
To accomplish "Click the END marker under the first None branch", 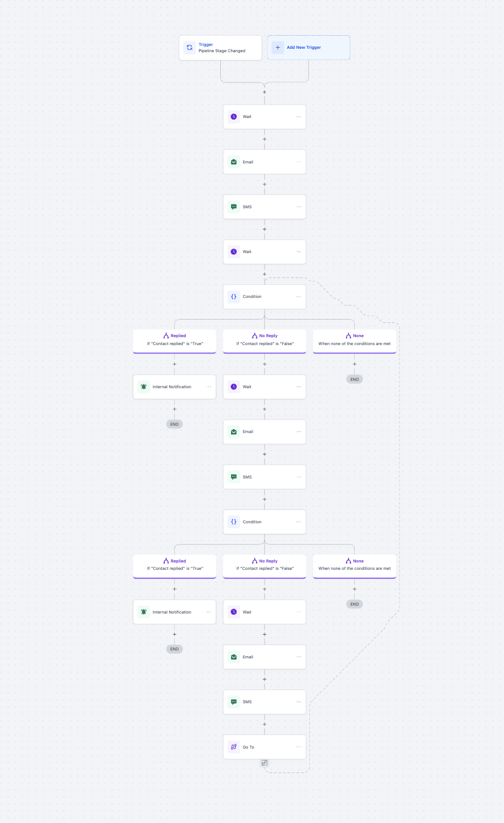I will click(x=355, y=379).
